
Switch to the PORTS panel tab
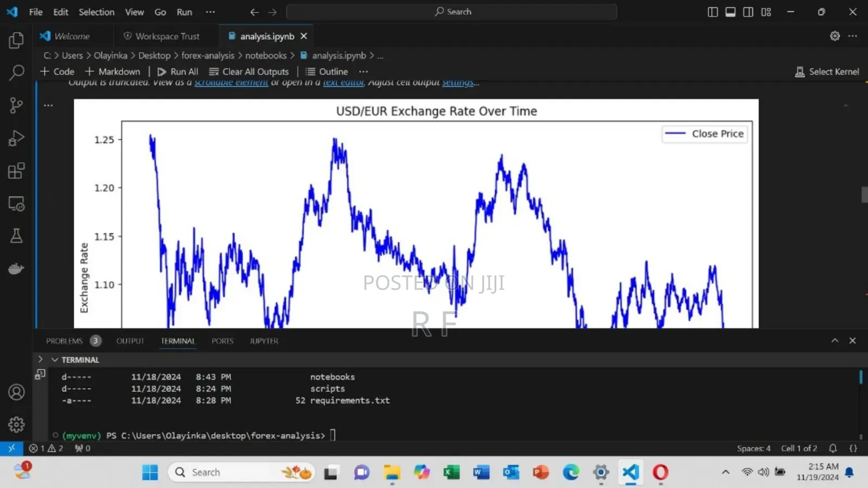click(x=222, y=341)
